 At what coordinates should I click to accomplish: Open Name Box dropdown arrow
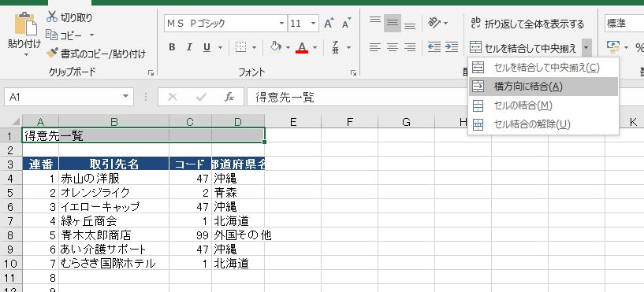pyautogui.click(x=125, y=97)
